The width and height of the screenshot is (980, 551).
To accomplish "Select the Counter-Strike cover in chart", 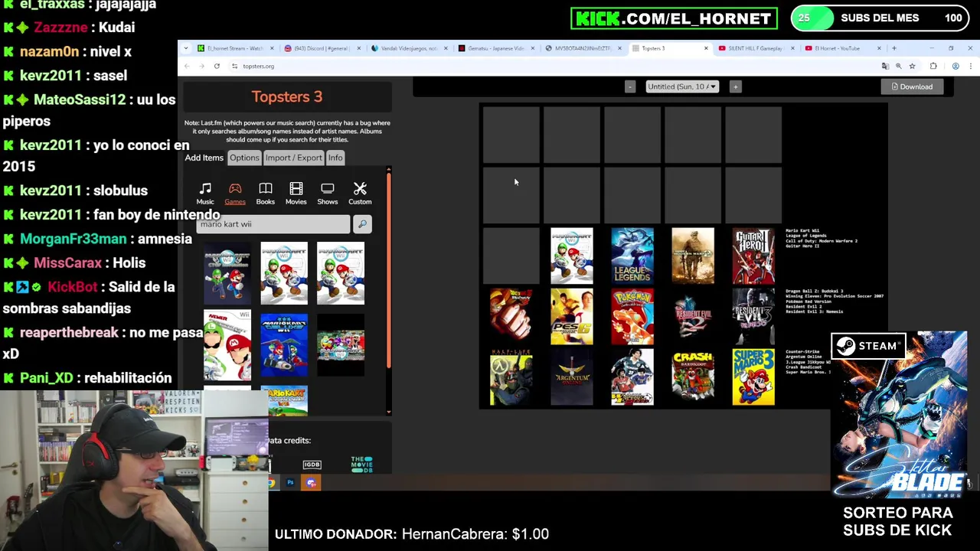I will (511, 377).
